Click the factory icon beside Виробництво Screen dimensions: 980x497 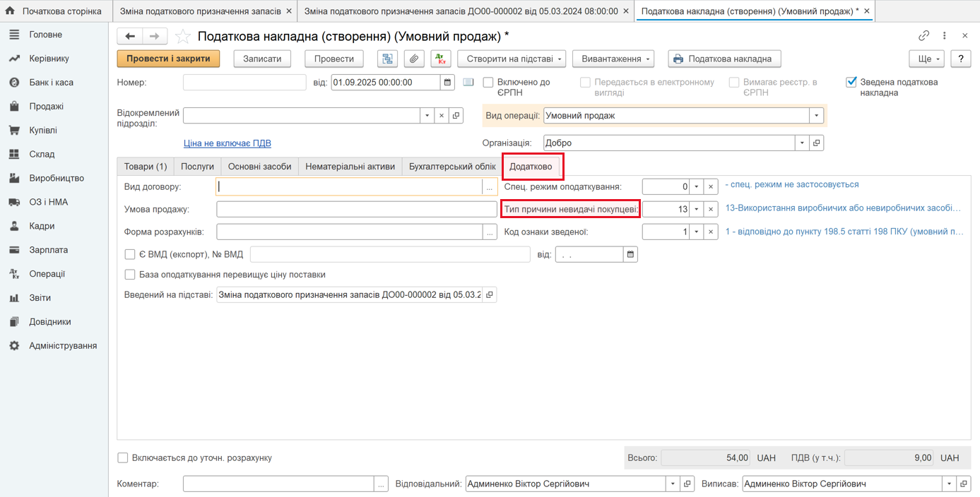(x=14, y=179)
